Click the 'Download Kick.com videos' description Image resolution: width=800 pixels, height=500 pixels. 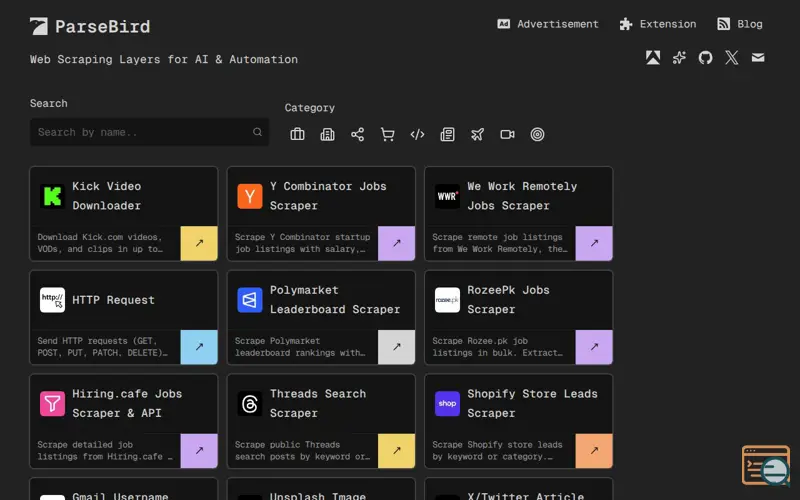tap(100, 243)
